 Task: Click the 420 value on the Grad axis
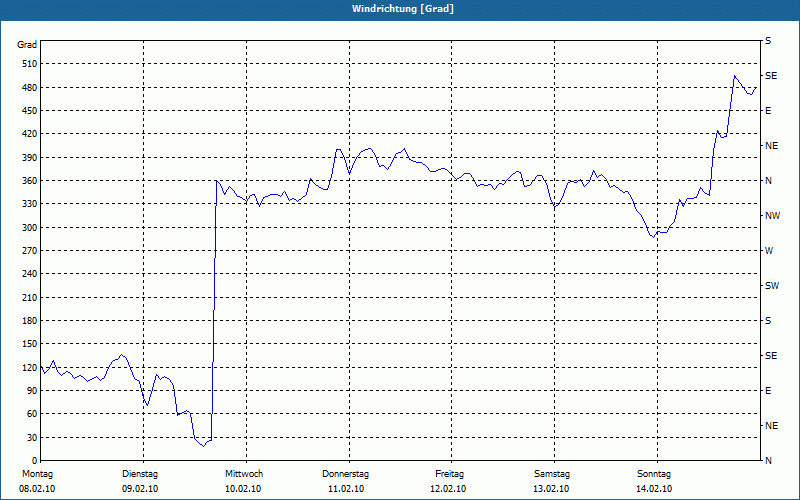(x=29, y=134)
